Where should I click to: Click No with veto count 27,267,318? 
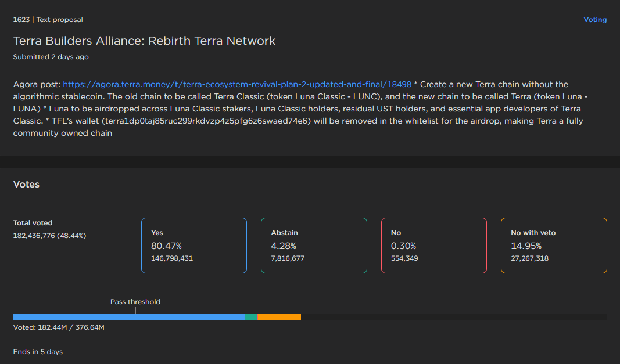point(529,258)
